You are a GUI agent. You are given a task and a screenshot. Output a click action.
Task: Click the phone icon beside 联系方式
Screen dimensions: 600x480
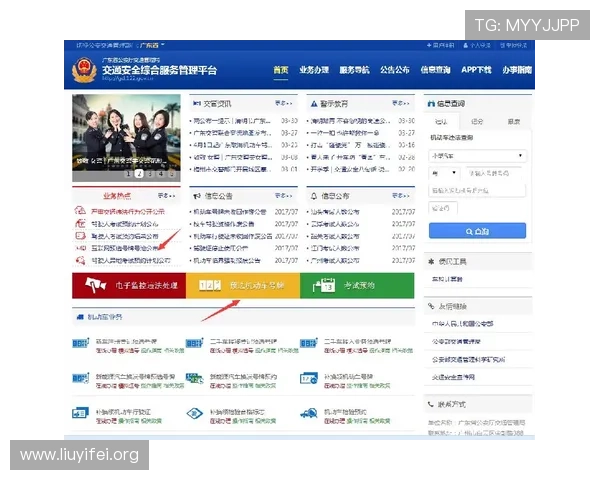tap(431, 404)
